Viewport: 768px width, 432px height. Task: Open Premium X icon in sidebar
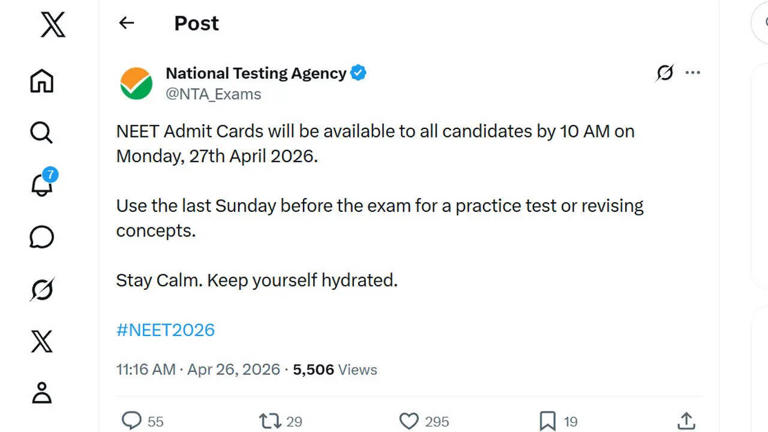click(42, 341)
